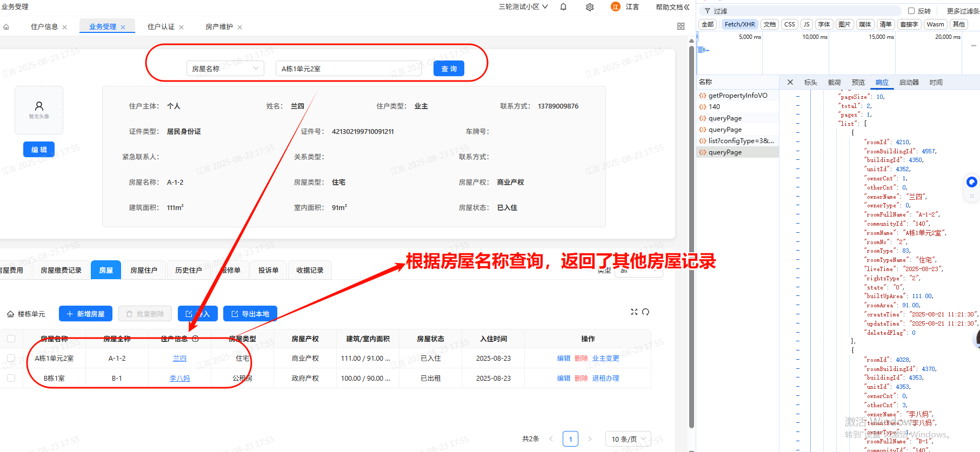Click the 查询 search button
The width and height of the screenshot is (980, 452).
(449, 69)
